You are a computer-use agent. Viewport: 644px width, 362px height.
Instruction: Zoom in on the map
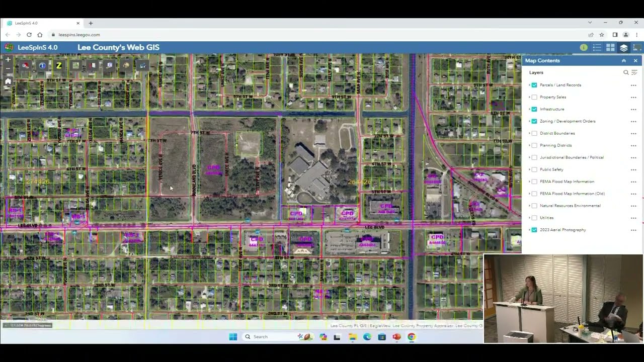pos(8,59)
